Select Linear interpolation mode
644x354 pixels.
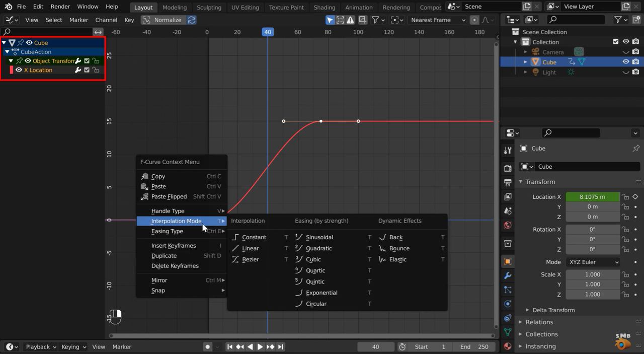(260, 248)
